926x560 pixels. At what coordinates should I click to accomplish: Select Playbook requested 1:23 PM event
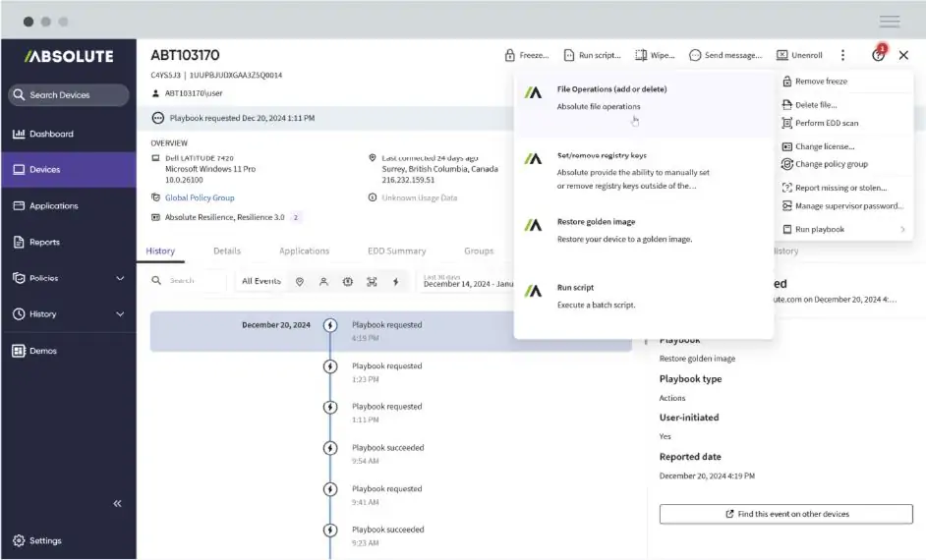point(387,372)
